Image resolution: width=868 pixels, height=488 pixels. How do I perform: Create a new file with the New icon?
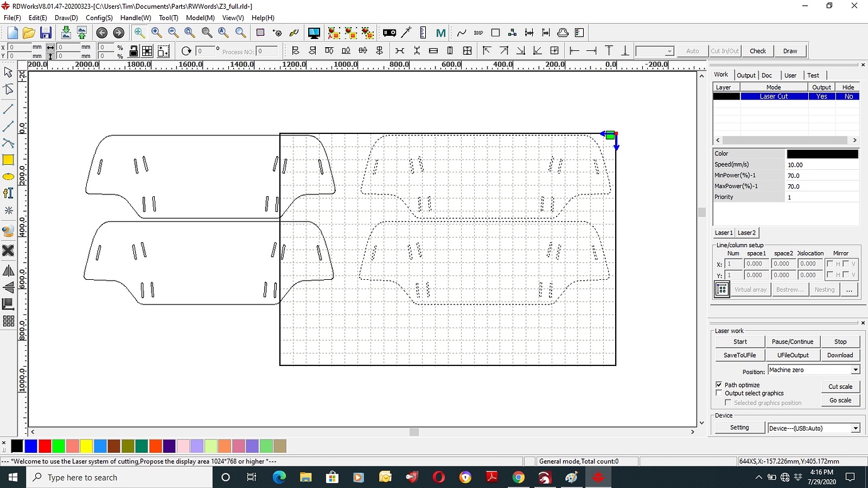point(13,33)
